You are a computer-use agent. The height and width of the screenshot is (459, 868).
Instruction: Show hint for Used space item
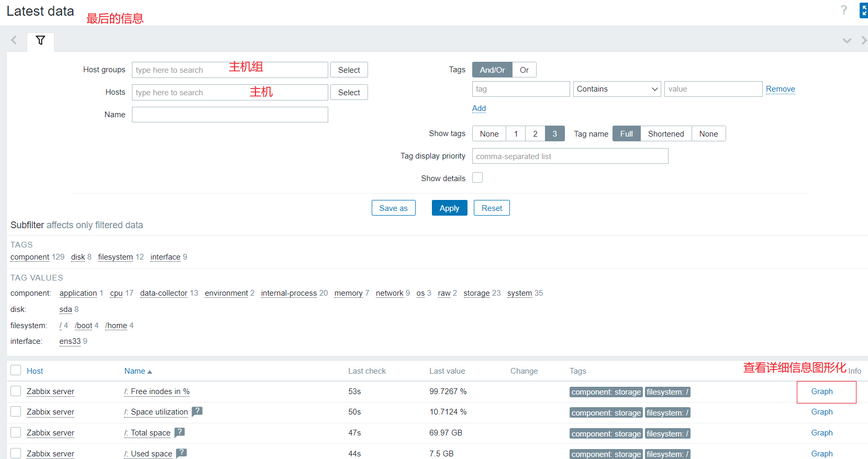click(x=181, y=453)
